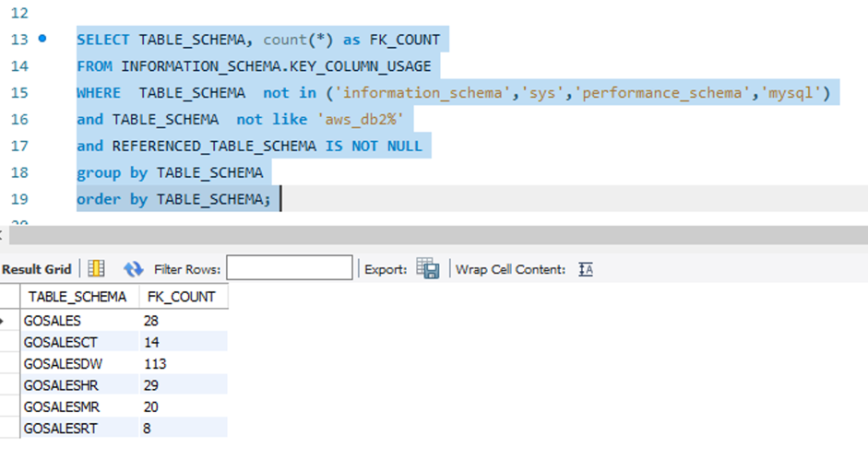The width and height of the screenshot is (868, 459).
Task: Select the GOSALESDW schema cell
Action: 79,364
